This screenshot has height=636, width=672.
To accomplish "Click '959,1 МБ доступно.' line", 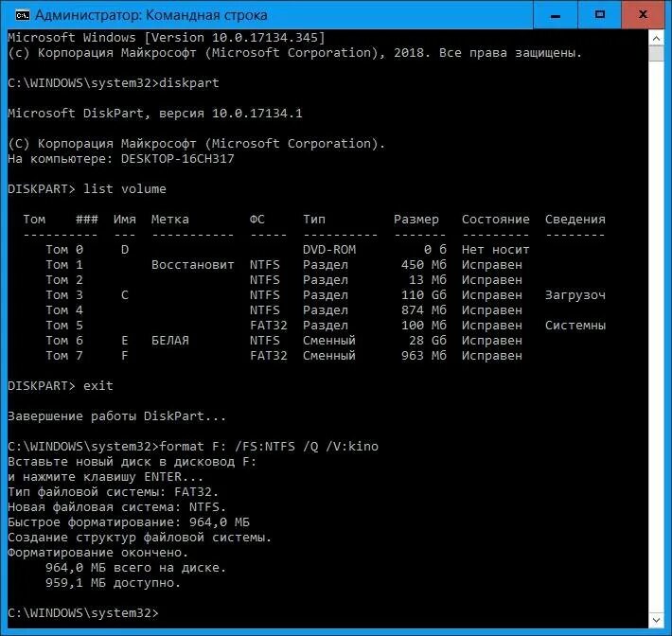I will (x=114, y=583).
